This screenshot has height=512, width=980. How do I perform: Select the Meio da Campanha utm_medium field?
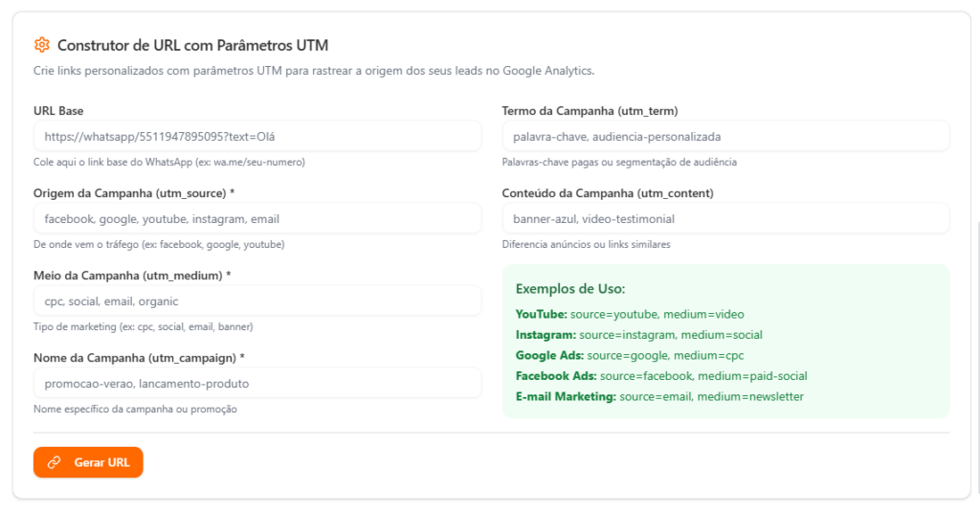[x=256, y=301]
